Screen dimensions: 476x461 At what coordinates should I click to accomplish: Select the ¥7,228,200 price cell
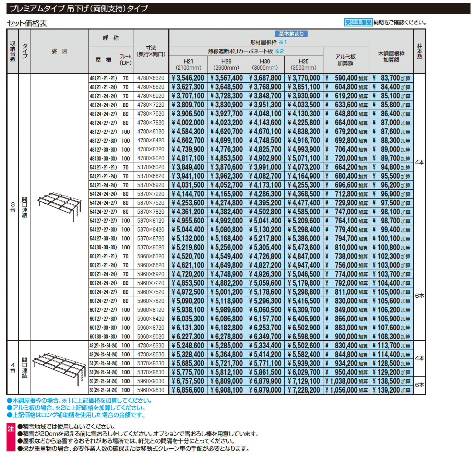(x=304, y=390)
